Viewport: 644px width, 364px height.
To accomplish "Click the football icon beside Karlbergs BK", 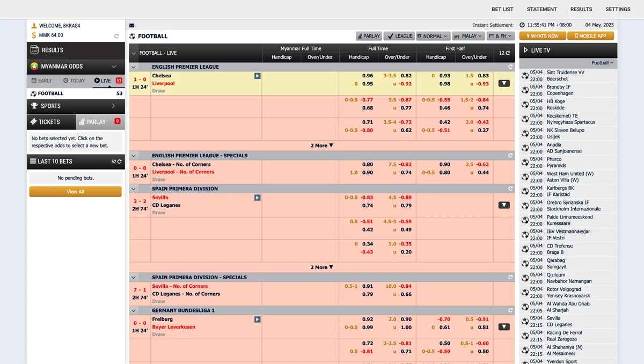I will 525,192.
